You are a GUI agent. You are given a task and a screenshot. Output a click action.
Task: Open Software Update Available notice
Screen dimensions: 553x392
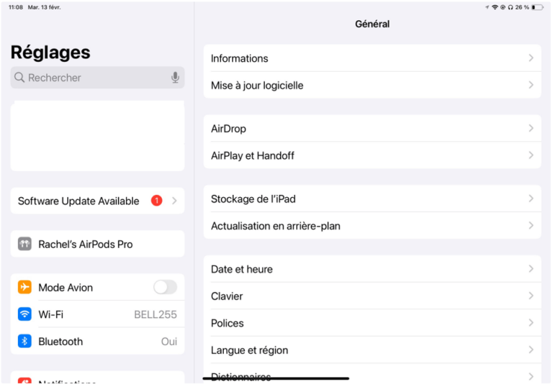point(97,201)
